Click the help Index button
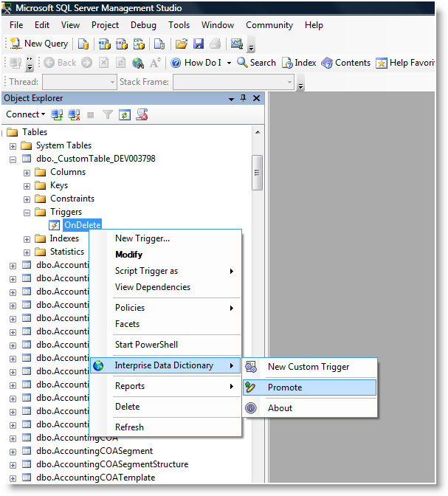Viewport: 448px width, 496px height. tap(299, 63)
